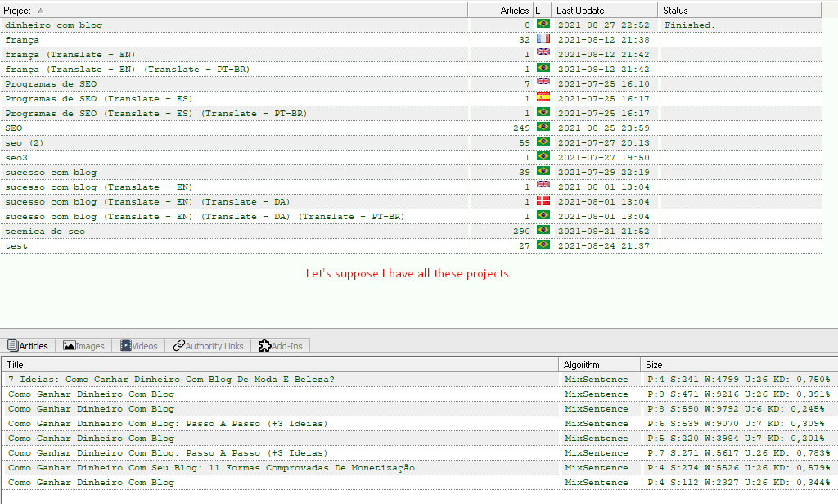Click the size cell 'P:4 S:112 W:2327'

pyautogui.click(x=739, y=483)
